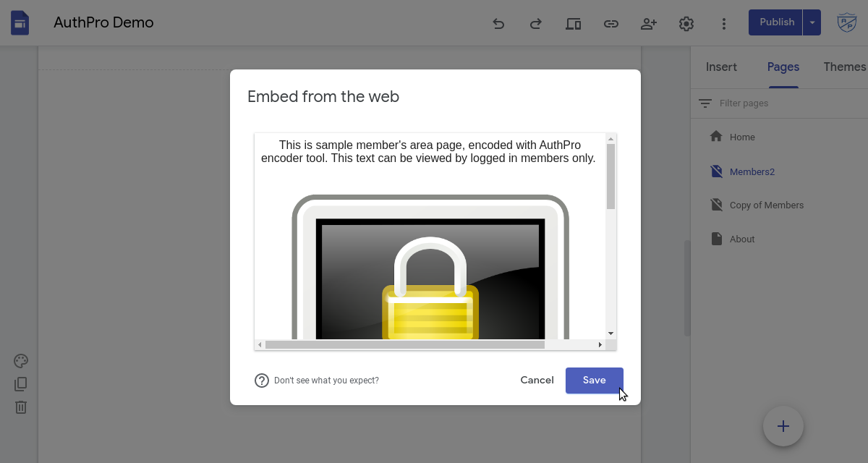Image resolution: width=868 pixels, height=463 pixels.
Task: Expand the Publish dropdown arrow
Action: point(812,22)
